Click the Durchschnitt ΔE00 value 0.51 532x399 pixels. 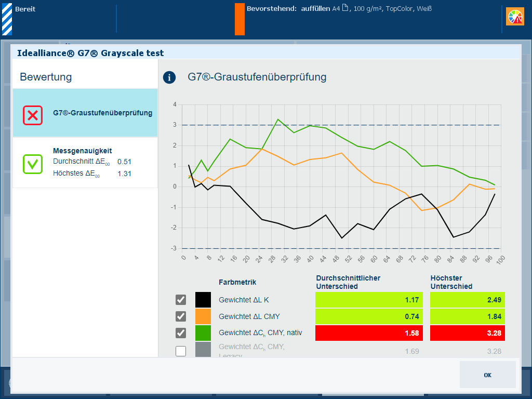click(124, 162)
